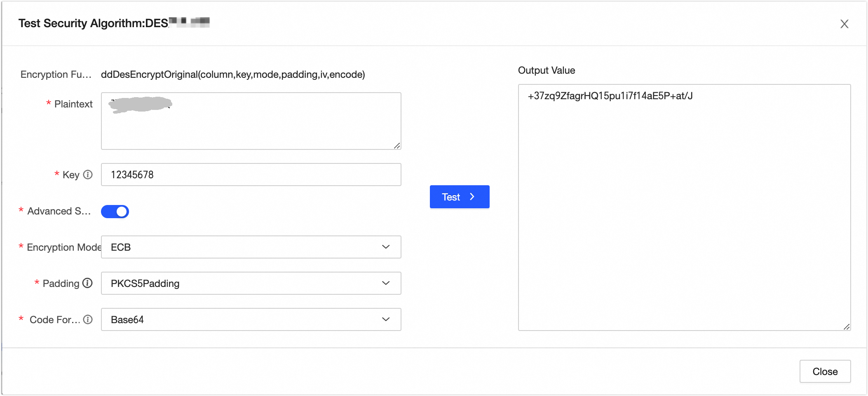The width and height of the screenshot is (868, 396).
Task: Focus the Key input field
Action: point(251,175)
